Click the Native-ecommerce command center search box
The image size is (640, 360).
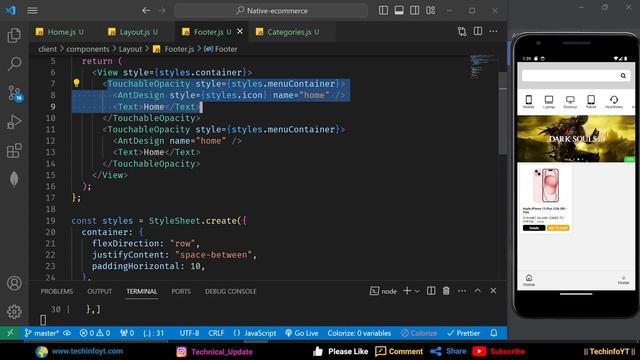point(271,11)
